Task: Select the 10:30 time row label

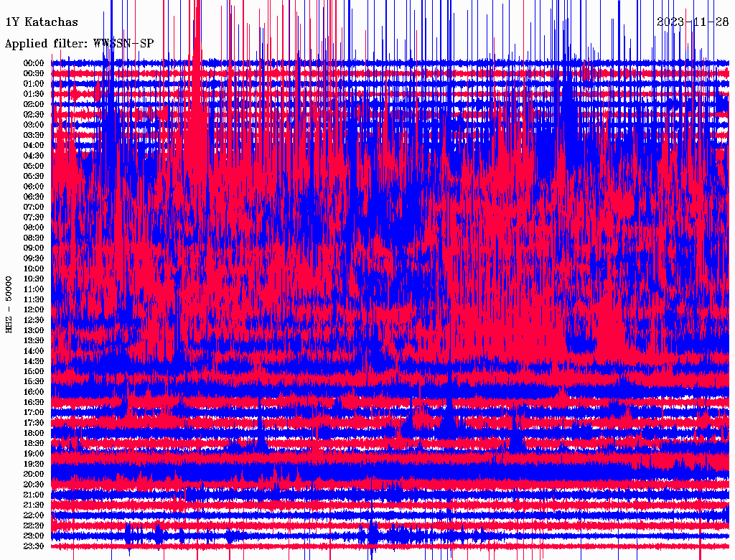Action: tap(34, 279)
